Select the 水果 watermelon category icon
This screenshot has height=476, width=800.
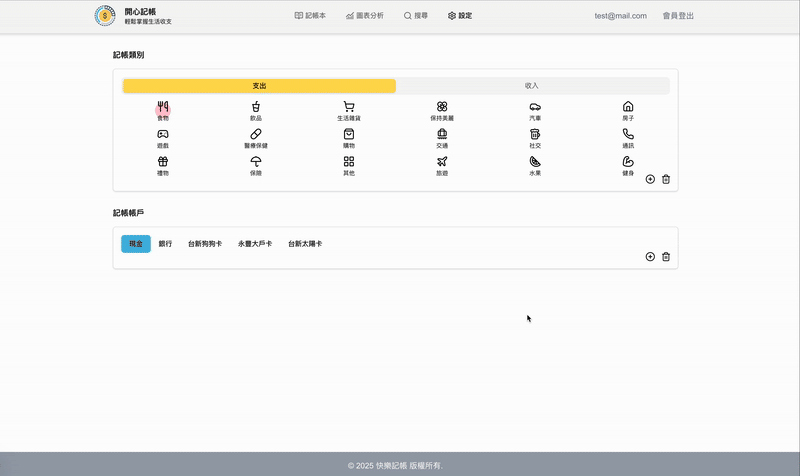[x=535, y=162]
